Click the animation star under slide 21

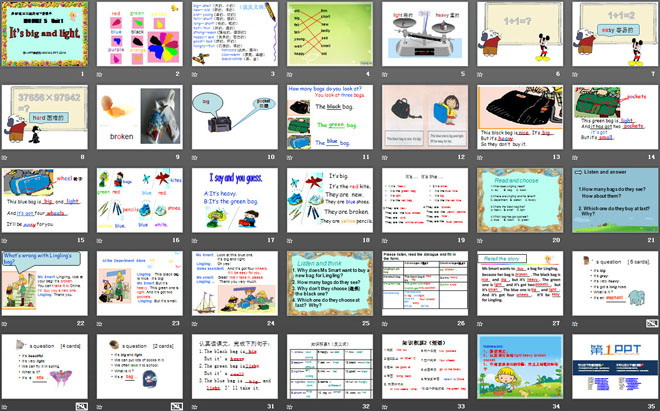575,241
